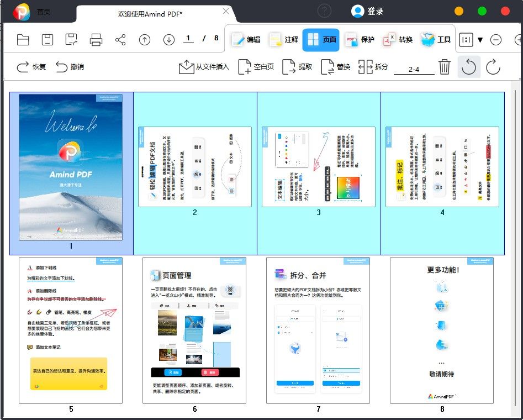Go to previous page with up arrow
Screen dimensions: 523x420
[x=145, y=40]
